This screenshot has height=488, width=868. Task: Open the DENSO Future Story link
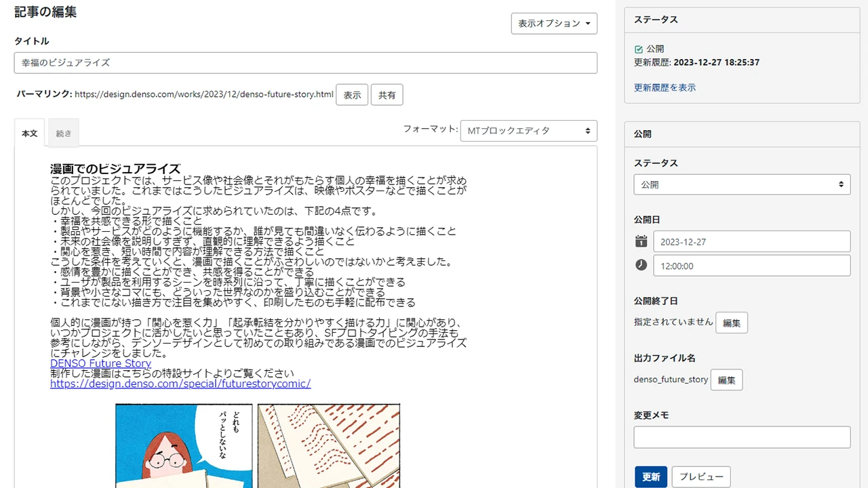coord(100,363)
